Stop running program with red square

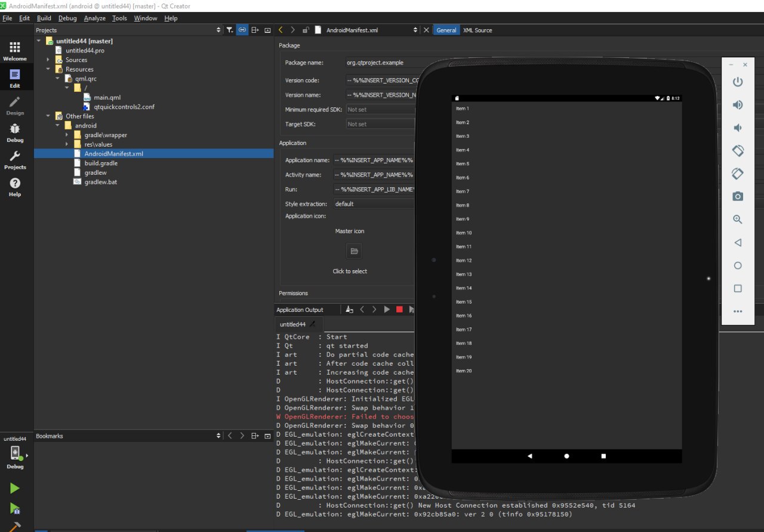(x=399, y=310)
